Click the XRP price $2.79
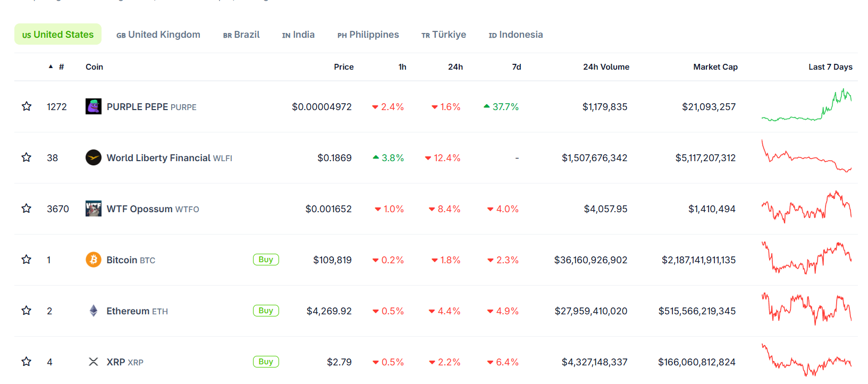This screenshot has height=384, width=868. (339, 362)
